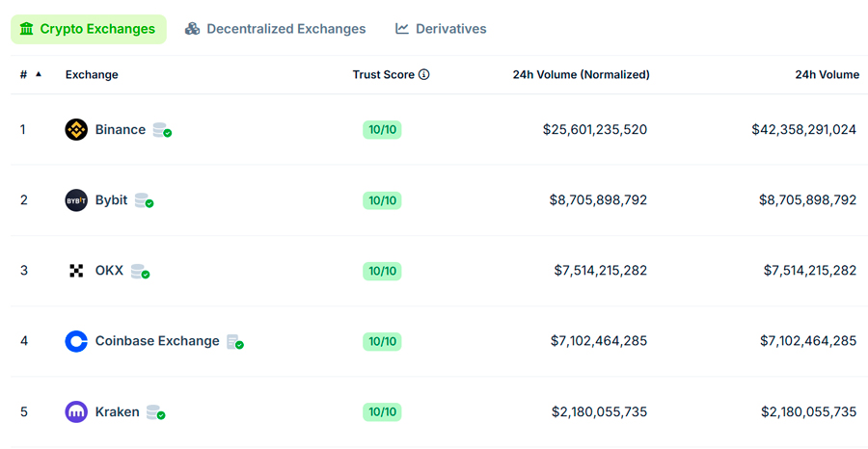Open the Coinbase Exchange link
The image size is (868, 449).
click(157, 341)
